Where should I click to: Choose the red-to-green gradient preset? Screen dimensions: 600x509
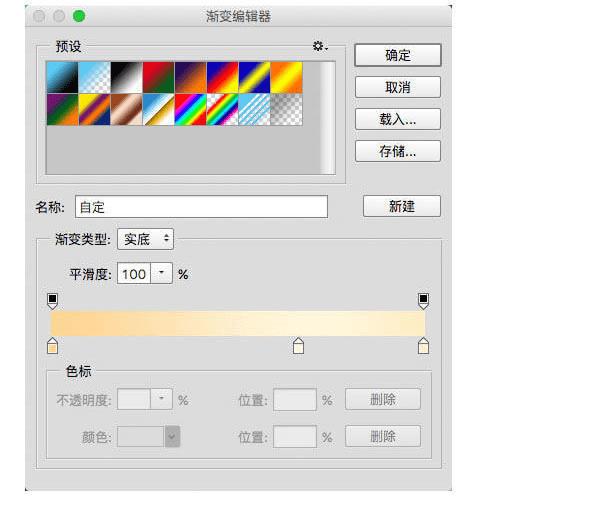click(158, 77)
